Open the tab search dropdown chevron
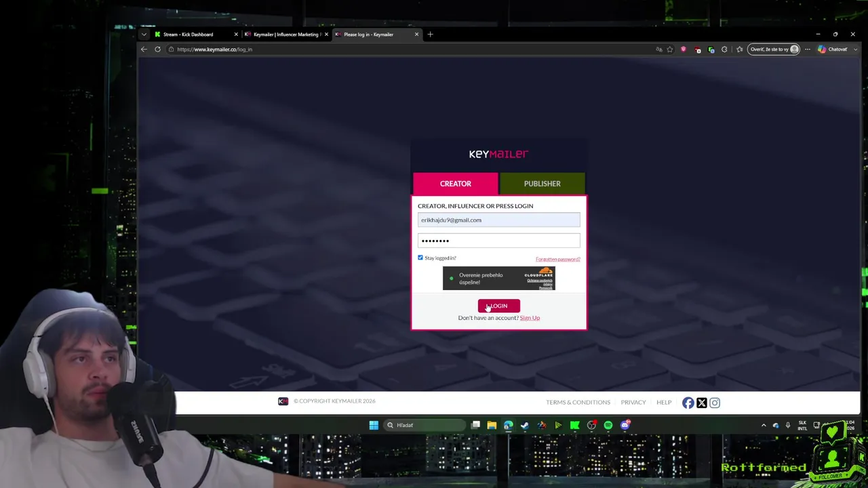The height and width of the screenshot is (488, 868). pyautogui.click(x=144, y=35)
